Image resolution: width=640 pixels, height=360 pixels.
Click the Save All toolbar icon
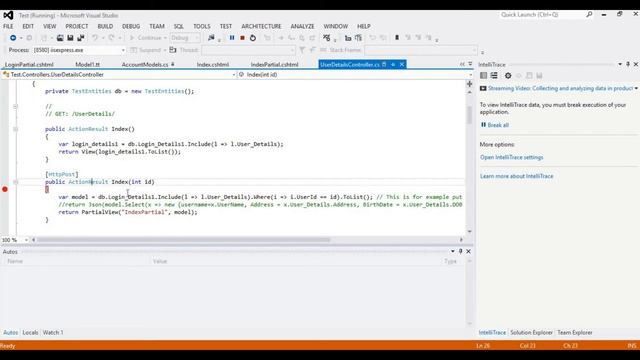81,38
